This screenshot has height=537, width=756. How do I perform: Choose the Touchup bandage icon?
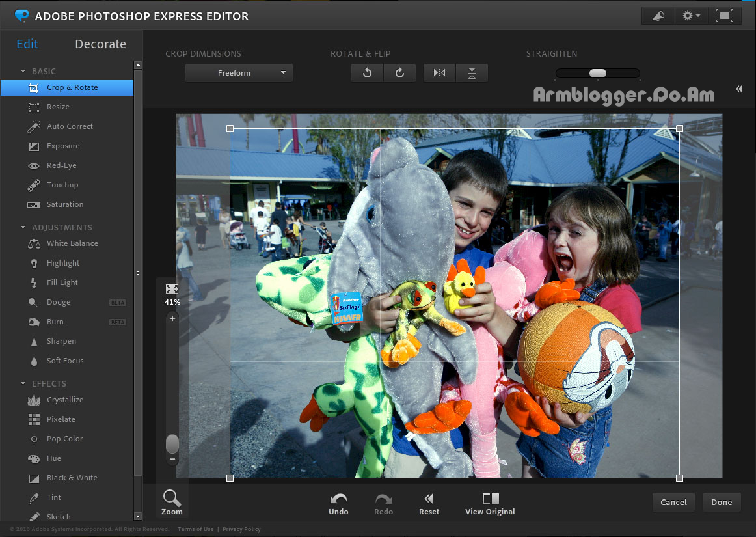pyautogui.click(x=34, y=185)
